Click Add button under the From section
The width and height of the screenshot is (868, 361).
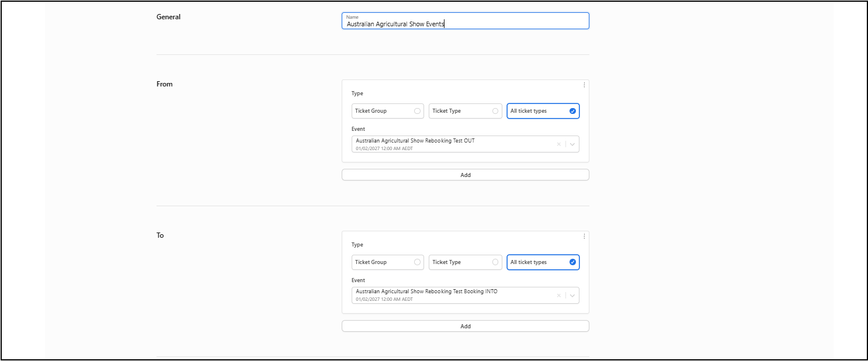465,175
